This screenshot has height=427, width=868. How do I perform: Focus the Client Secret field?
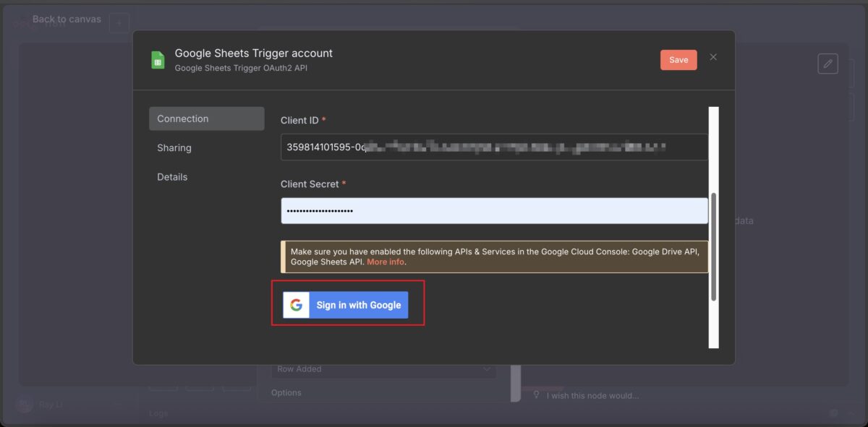click(x=494, y=211)
